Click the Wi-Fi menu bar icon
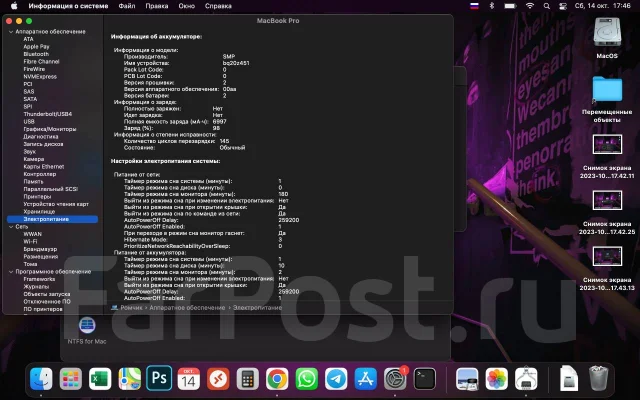640x400 pixels. pyautogui.click(x=530, y=6)
